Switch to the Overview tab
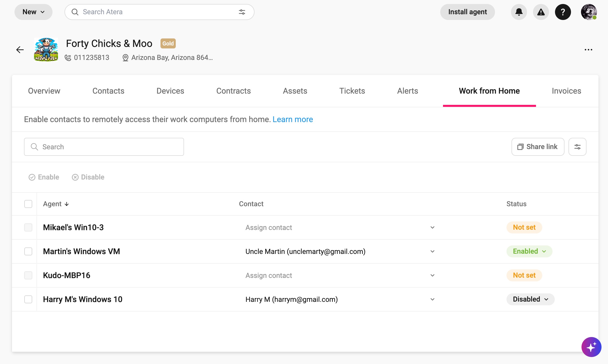This screenshot has width=608, height=364. click(x=44, y=91)
